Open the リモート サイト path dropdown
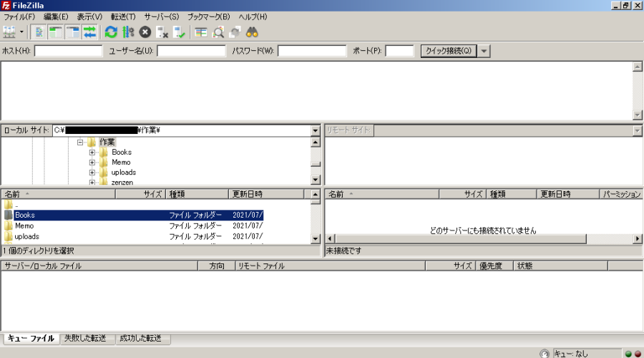The image size is (644, 358). (637, 130)
